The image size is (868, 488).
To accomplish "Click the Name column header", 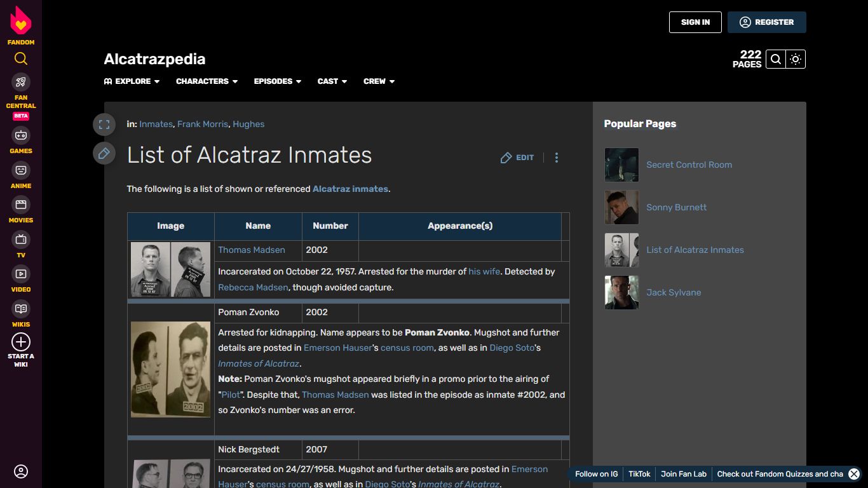I will (x=258, y=226).
